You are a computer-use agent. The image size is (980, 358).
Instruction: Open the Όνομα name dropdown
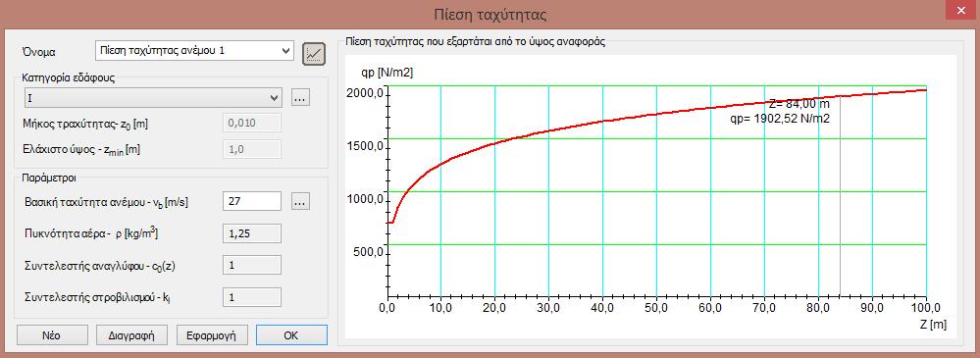[x=194, y=51]
